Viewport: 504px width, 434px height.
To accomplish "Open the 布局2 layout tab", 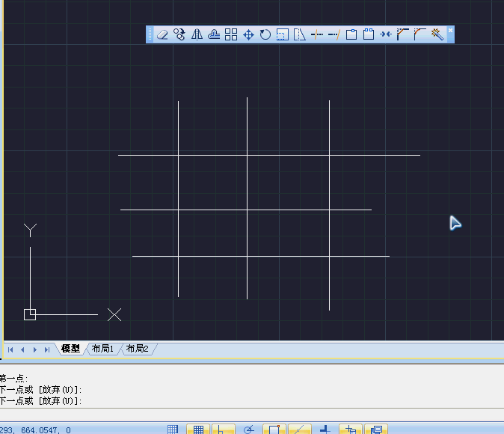I will coord(138,349).
